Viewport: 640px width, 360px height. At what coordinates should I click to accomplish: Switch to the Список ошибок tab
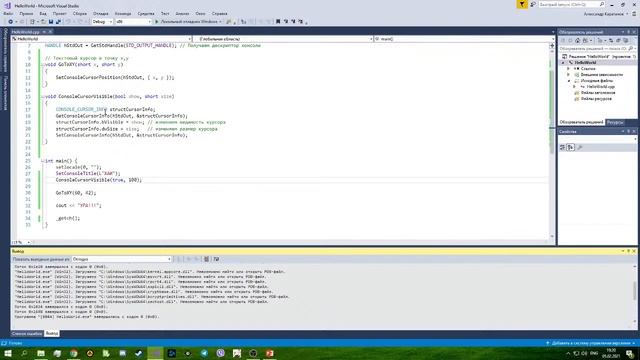pyautogui.click(x=27, y=333)
